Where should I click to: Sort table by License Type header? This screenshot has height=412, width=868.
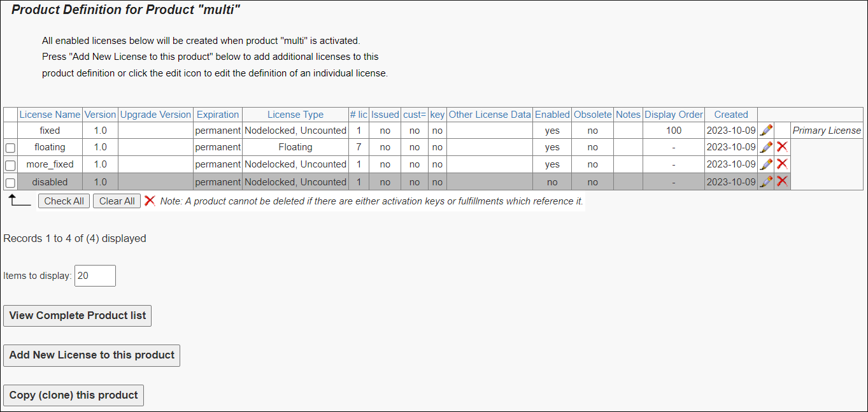click(295, 115)
